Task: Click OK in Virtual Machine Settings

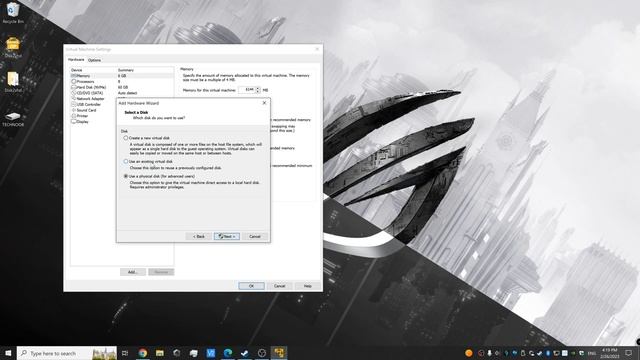Action: [251, 286]
